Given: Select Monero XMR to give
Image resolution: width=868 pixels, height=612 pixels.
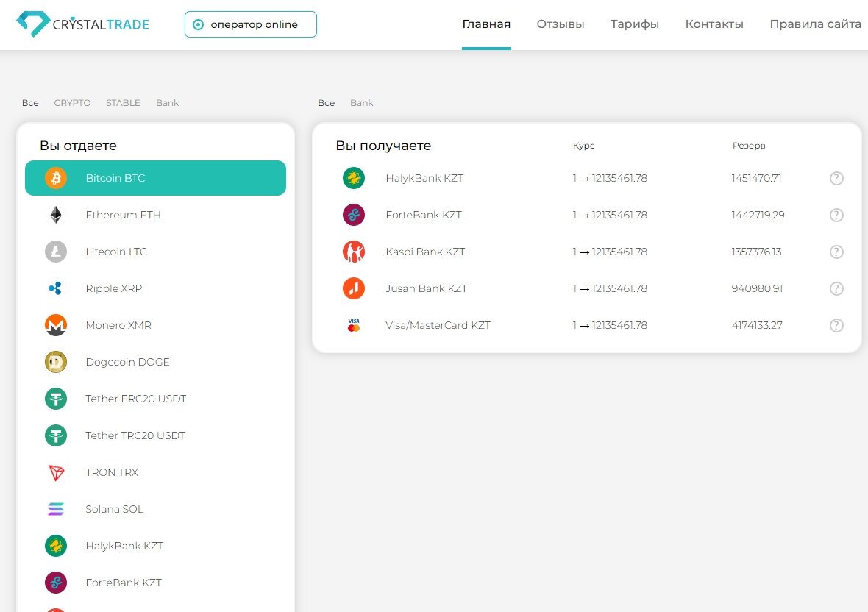Looking at the screenshot, I should pos(155,325).
